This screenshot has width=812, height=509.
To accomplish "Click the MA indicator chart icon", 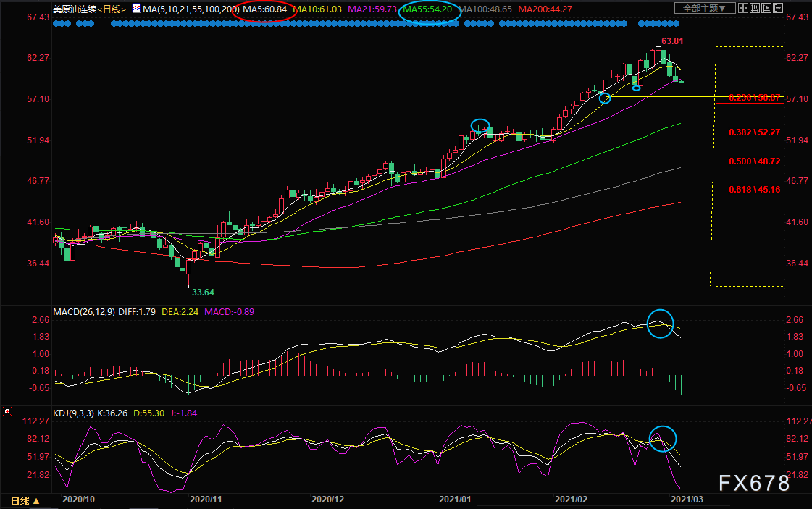I will point(136,9).
